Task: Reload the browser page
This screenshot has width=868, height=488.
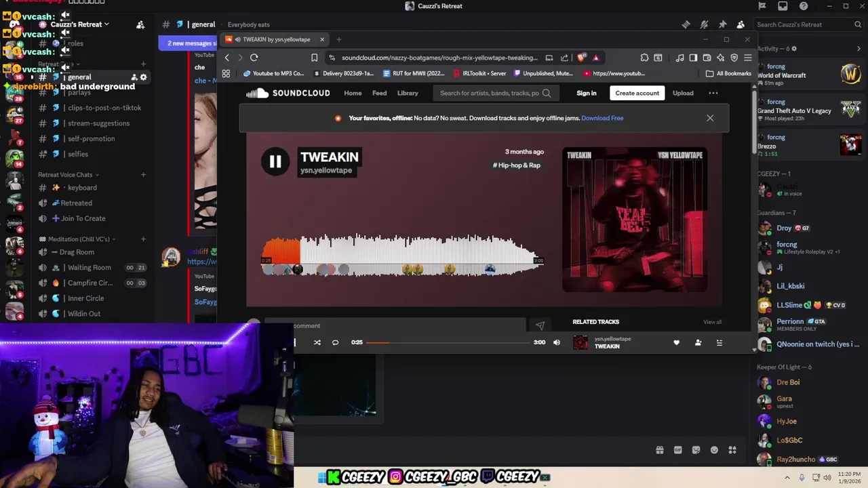Action: click(x=254, y=58)
